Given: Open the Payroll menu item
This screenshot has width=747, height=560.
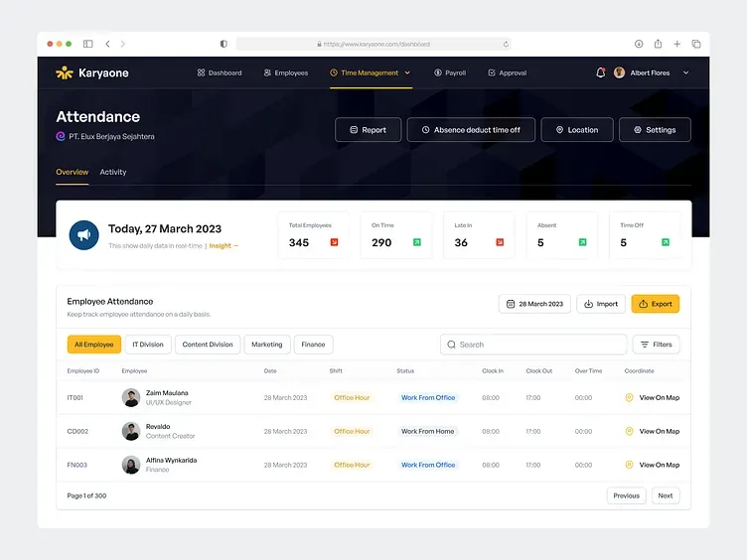Looking at the screenshot, I should coord(450,72).
